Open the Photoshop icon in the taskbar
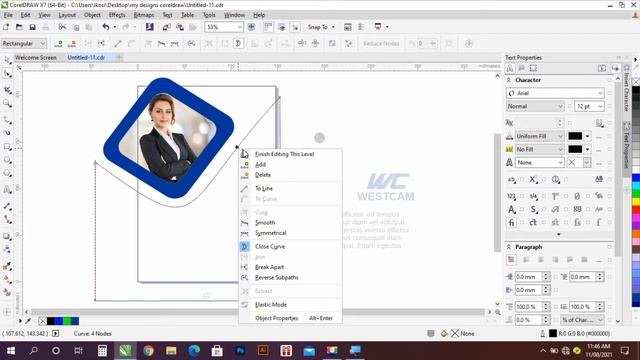The image size is (640, 360). pos(240,350)
